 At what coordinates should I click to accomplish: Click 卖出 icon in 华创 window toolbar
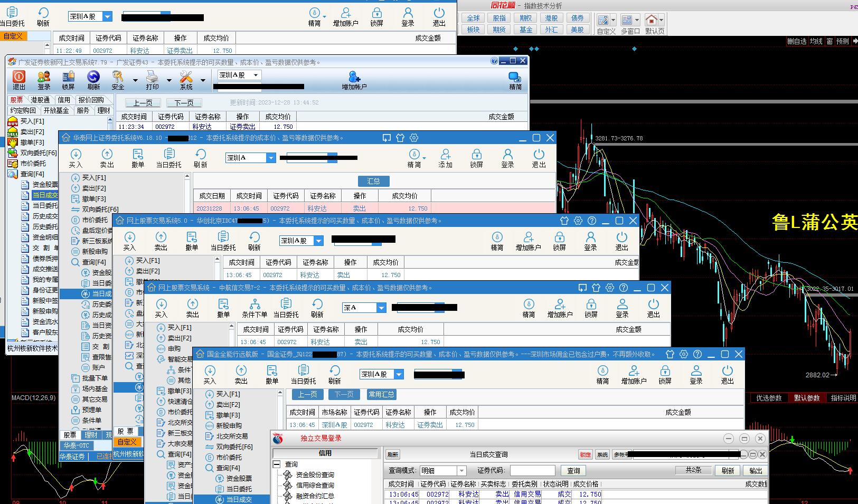(161, 237)
